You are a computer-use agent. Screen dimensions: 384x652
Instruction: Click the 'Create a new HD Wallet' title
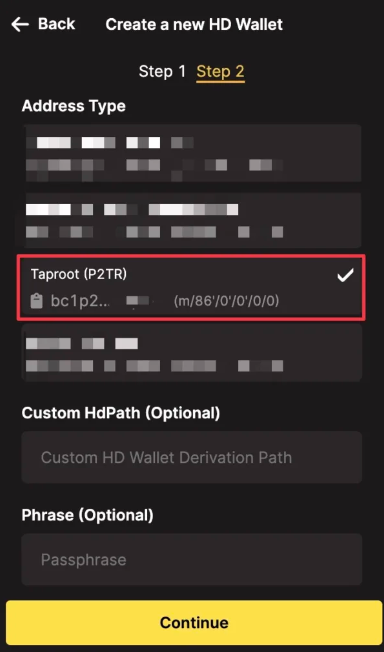tap(194, 25)
